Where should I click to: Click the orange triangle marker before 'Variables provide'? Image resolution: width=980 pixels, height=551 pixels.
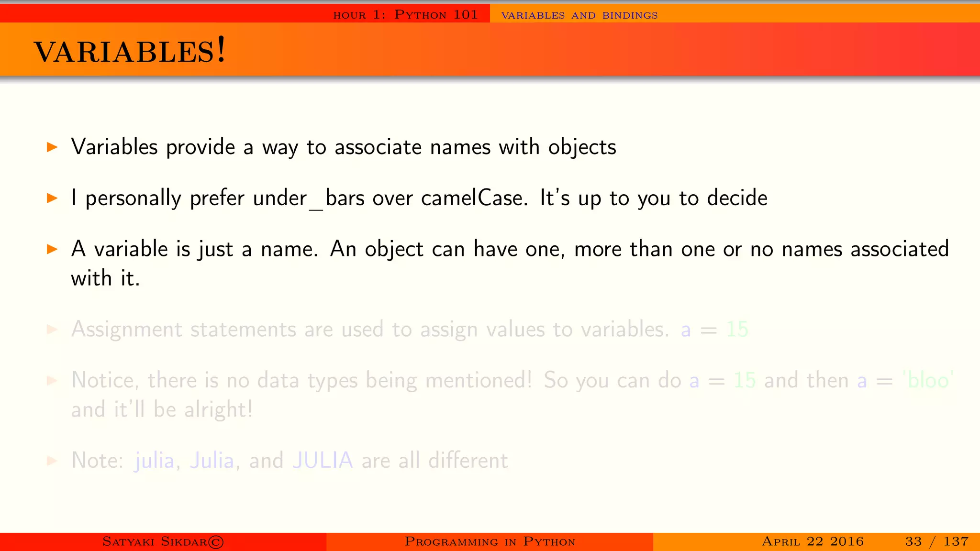52,147
